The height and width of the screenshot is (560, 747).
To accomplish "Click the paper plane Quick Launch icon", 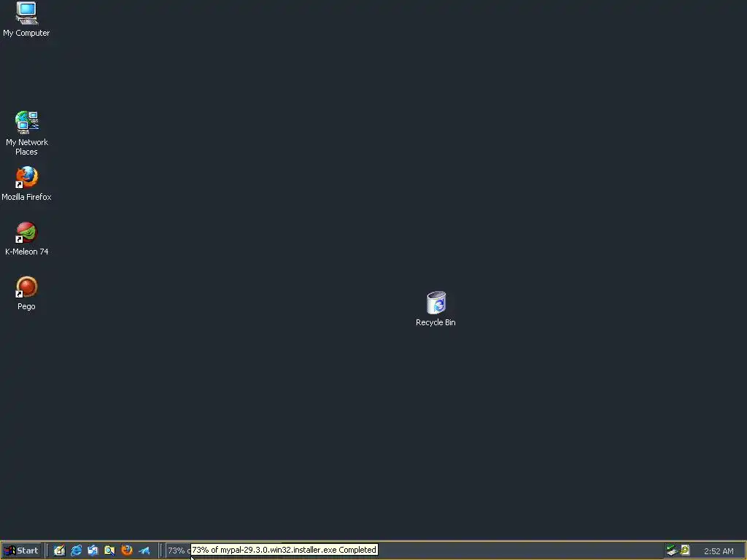I will (x=144, y=551).
